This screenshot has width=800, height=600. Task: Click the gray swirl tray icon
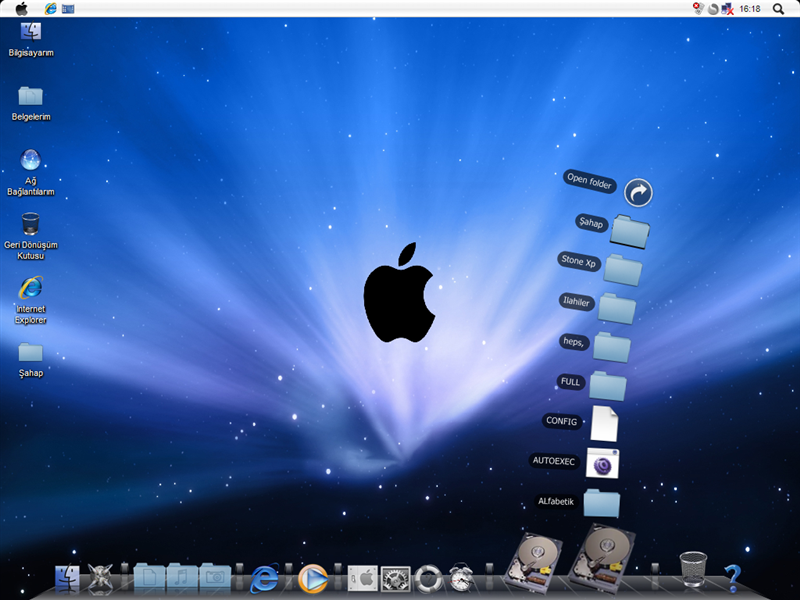(x=713, y=9)
